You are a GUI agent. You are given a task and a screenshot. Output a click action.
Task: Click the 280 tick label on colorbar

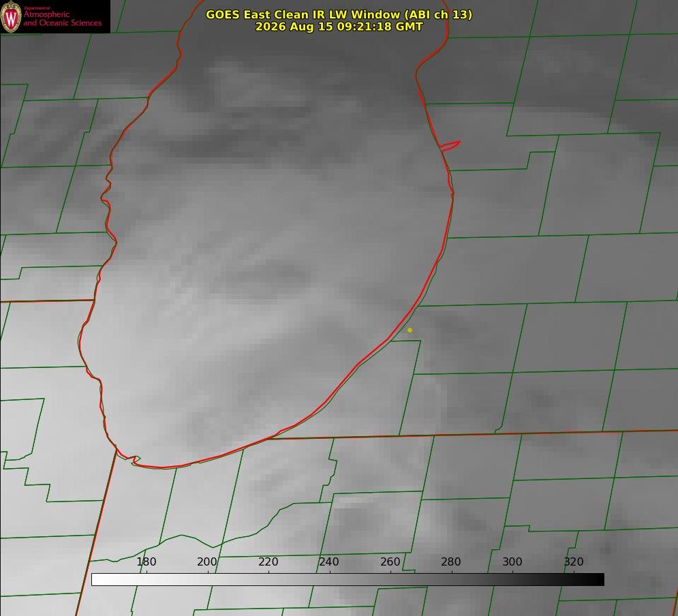[451, 562]
